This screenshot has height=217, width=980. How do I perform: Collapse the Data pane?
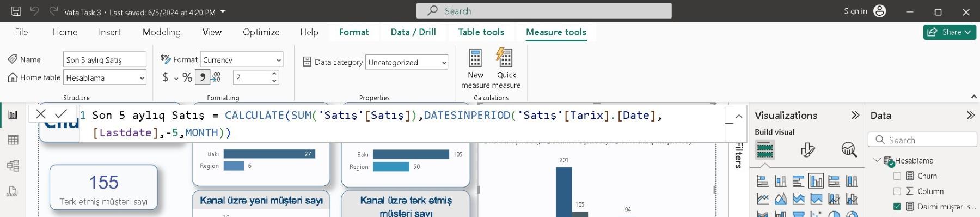[970, 115]
